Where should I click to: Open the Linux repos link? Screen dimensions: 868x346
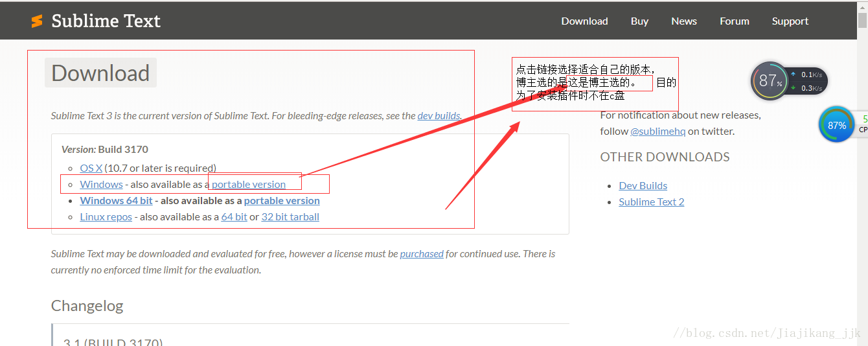tap(106, 216)
